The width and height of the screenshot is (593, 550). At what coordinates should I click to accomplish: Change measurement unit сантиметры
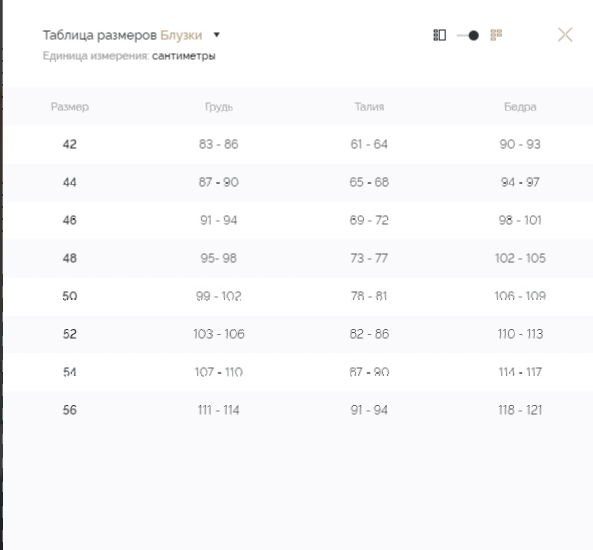click(x=184, y=56)
